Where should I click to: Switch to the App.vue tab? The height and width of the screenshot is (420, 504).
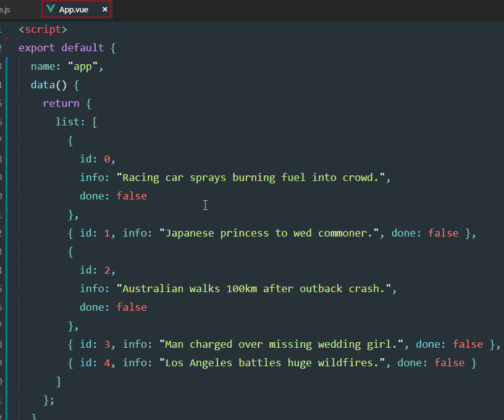(x=74, y=9)
